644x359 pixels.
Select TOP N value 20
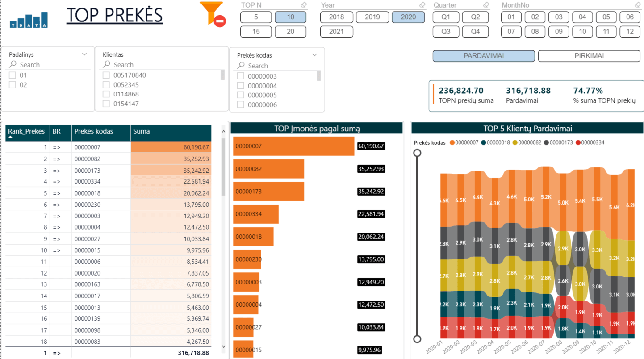coord(290,32)
